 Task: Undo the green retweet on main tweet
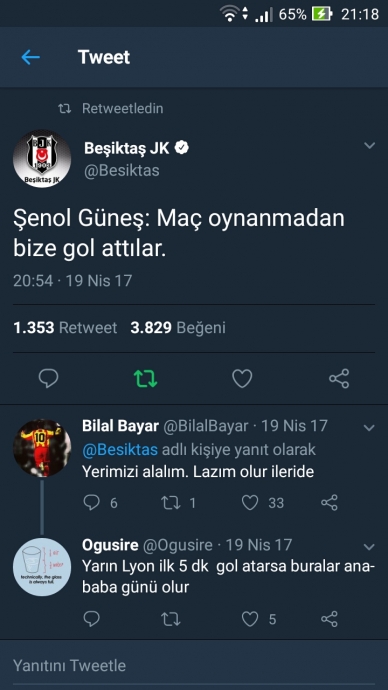(145, 378)
